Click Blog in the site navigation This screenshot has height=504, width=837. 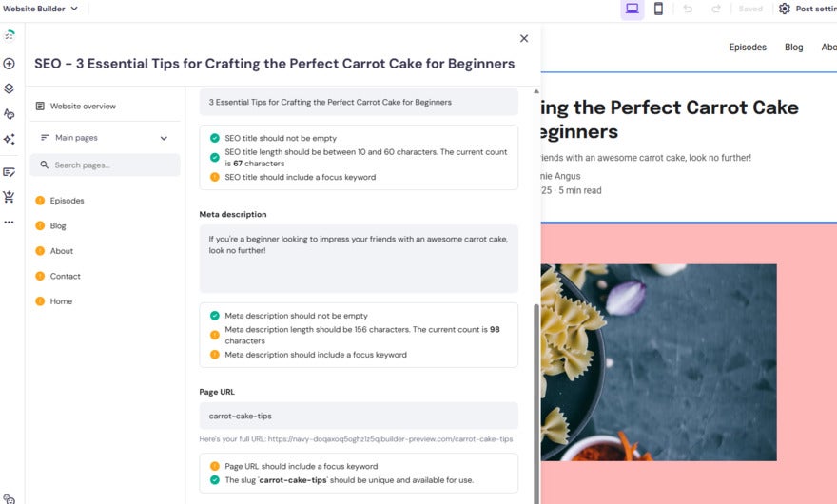click(793, 48)
